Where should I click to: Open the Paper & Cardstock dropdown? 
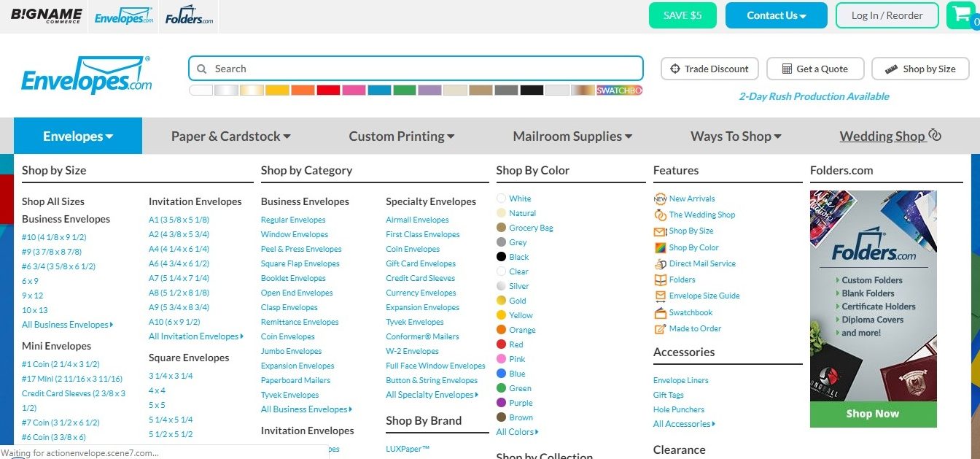point(230,136)
